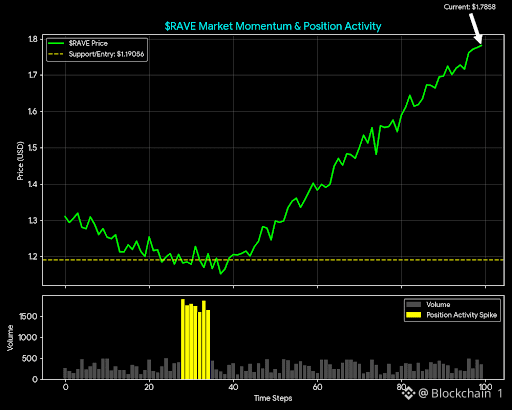The width and height of the screenshot is (512, 410).
Task: Click the 'Time Steps' x-axis label
Action: [273, 398]
